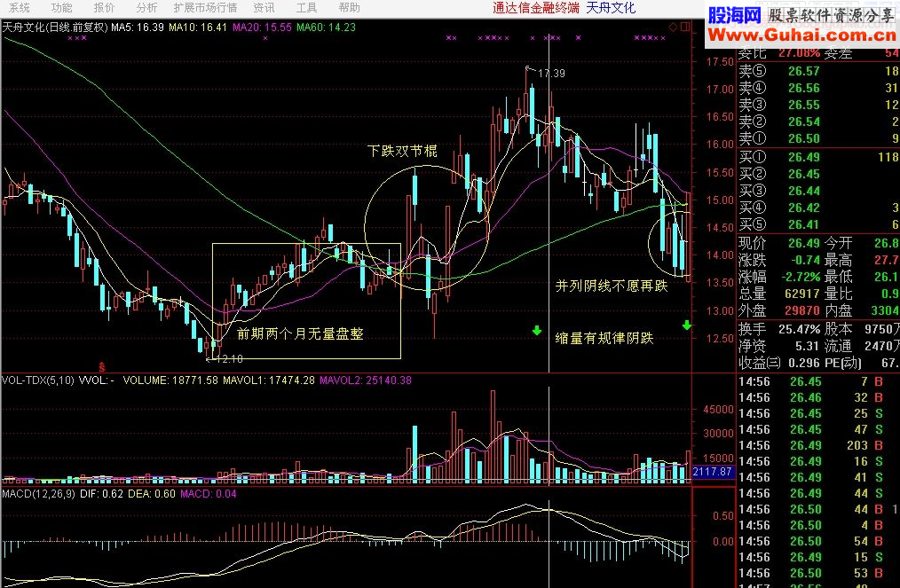Image resolution: width=900 pixels, height=588 pixels.
Task: Select the 买① 26.49 order row
Action: [818, 157]
